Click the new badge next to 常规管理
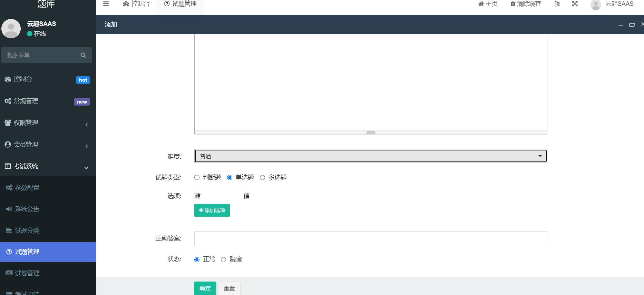 click(82, 102)
